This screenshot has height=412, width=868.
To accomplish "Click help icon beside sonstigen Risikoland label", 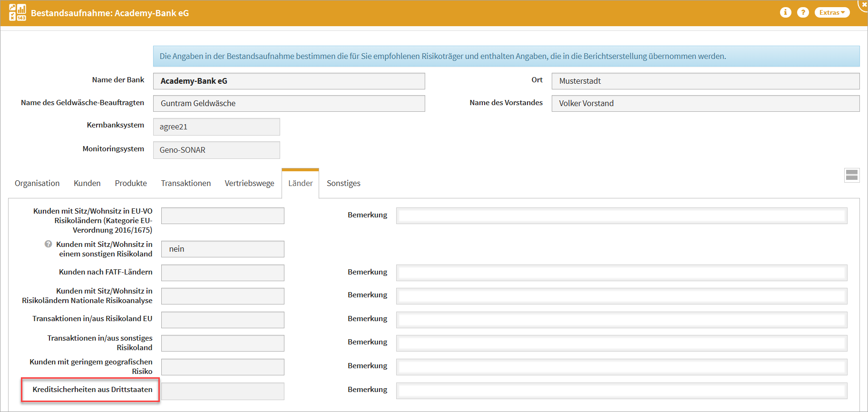I will [48, 244].
